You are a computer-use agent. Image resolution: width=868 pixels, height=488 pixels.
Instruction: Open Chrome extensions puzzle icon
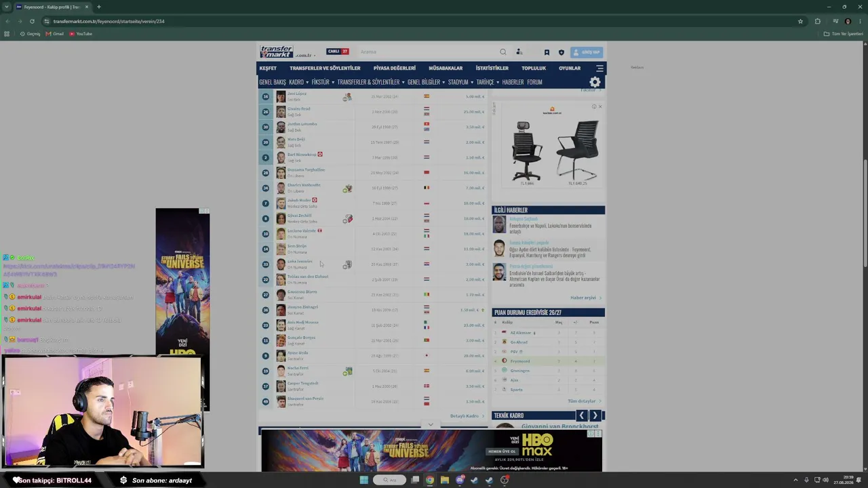point(817,21)
